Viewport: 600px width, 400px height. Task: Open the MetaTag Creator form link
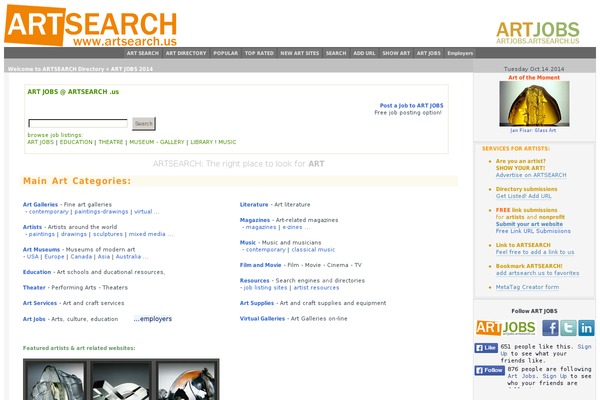[527, 287]
